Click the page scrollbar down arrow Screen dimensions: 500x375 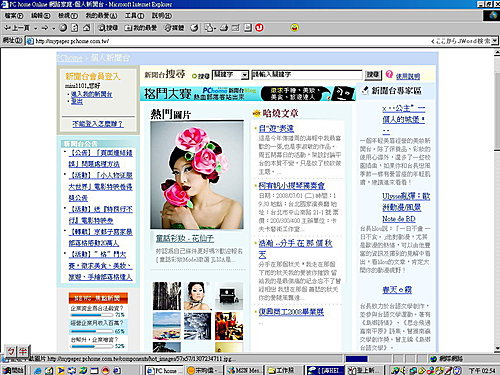pos(496,349)
